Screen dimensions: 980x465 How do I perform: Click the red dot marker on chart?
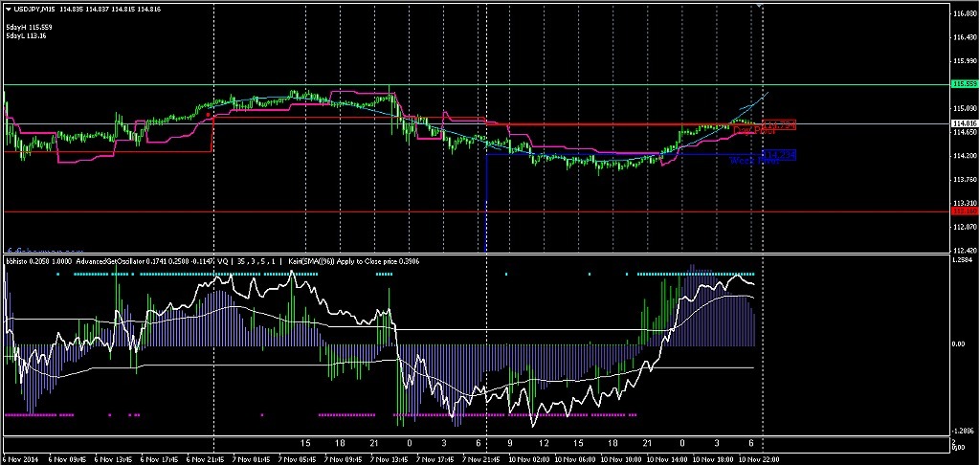tap(210, 114)
